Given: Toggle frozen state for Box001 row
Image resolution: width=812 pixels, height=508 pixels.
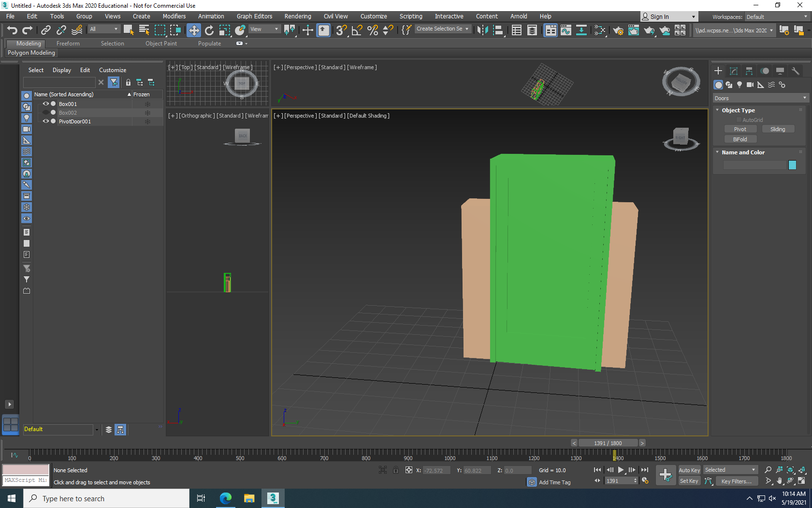Looking at the screenshot, I should pyautogui.click(x=148, y=104).
